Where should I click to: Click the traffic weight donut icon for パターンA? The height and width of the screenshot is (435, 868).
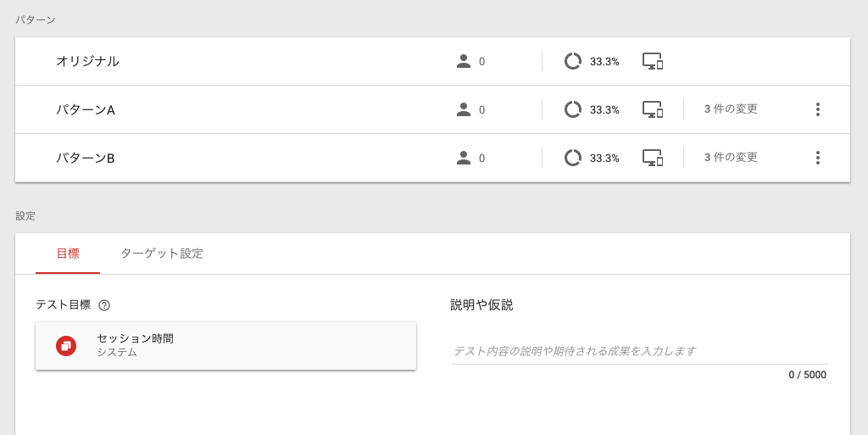point(572,109)
